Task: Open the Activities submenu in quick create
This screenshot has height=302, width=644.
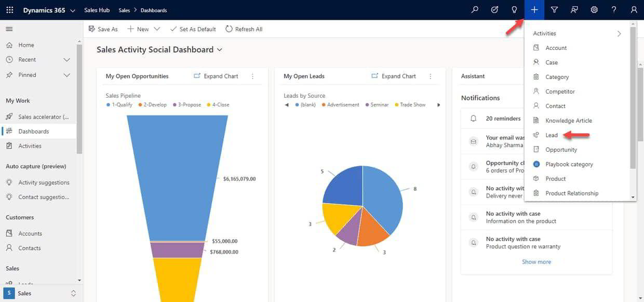Action: (544, 33)
